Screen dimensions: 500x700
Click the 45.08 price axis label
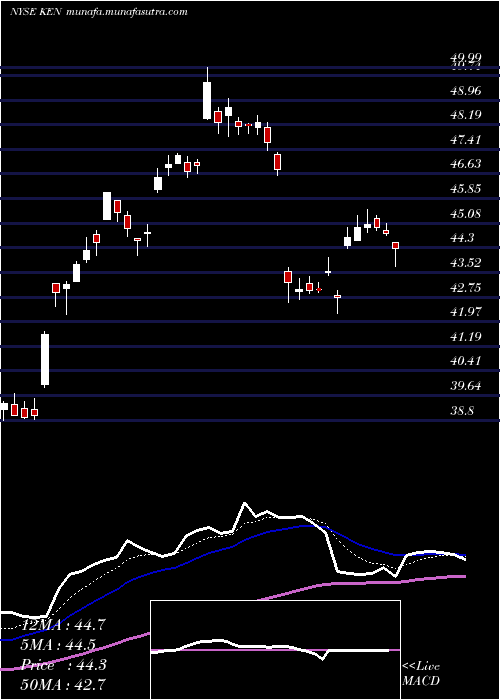465,214
